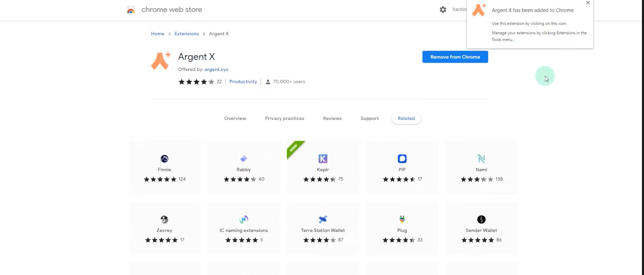Click Nami's star rating with 138 reviews

477,179
